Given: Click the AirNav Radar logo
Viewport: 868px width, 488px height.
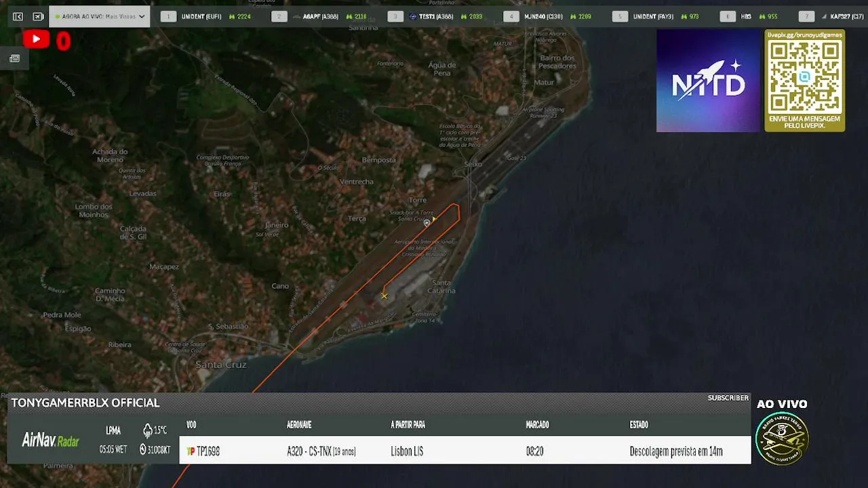Looking at the screenshot, I should pyautogui.click(x=51, y=441).
